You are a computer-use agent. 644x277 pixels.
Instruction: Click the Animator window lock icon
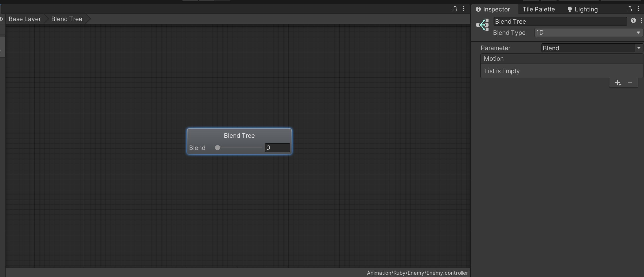(x=455, y=9)
